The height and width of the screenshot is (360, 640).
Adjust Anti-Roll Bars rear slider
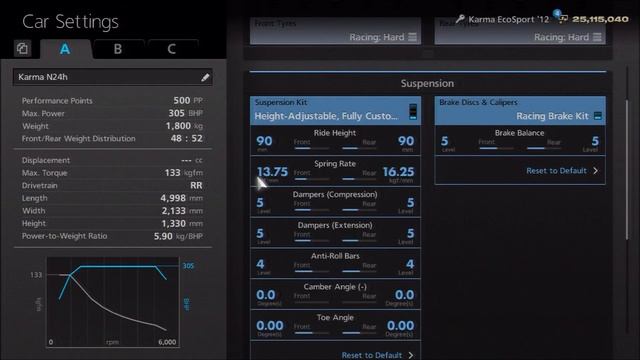pyautogui.click(x=359, y=271)
